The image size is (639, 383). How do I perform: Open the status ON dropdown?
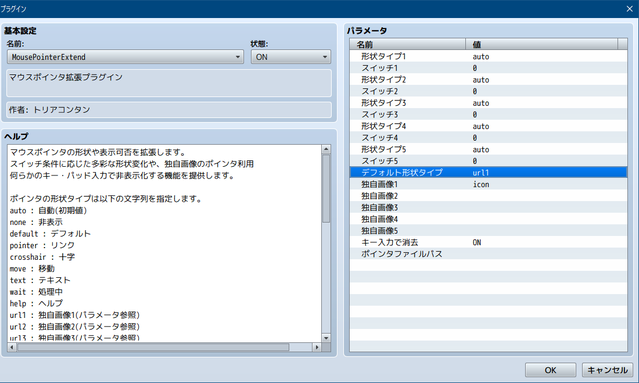pyautogui.click(x=291, y=57)
